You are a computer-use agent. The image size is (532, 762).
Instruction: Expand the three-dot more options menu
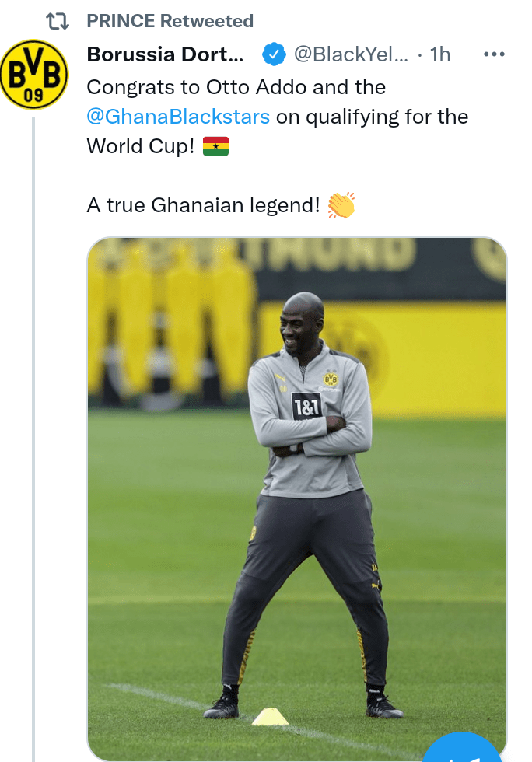(495, 54)
